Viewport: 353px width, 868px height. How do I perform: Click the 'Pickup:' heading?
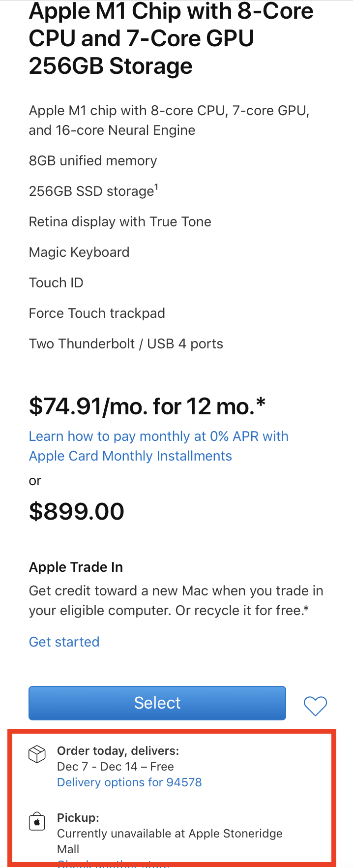(78, 818)
